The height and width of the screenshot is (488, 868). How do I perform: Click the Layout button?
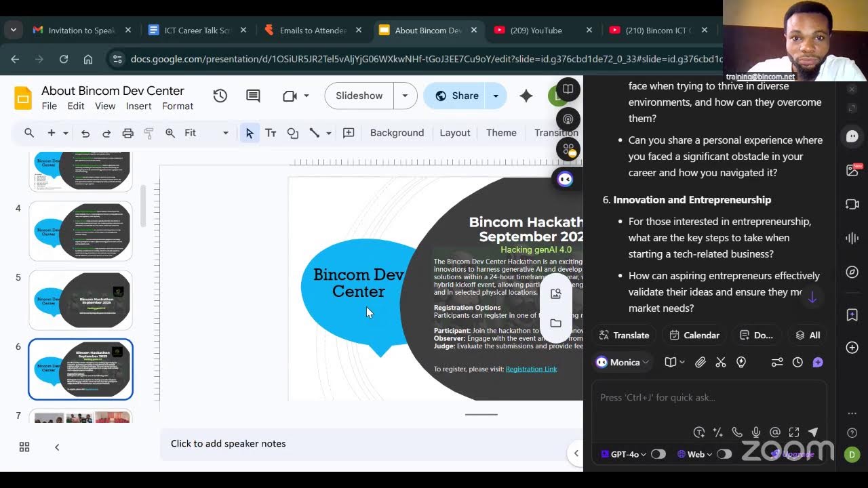click(x=455, y=133)
